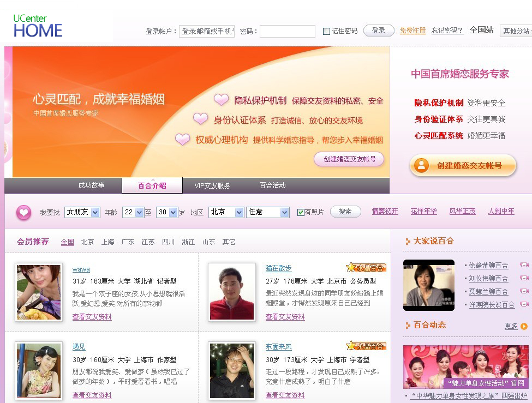Click the 人到中年 link

[x=501, y=211]
